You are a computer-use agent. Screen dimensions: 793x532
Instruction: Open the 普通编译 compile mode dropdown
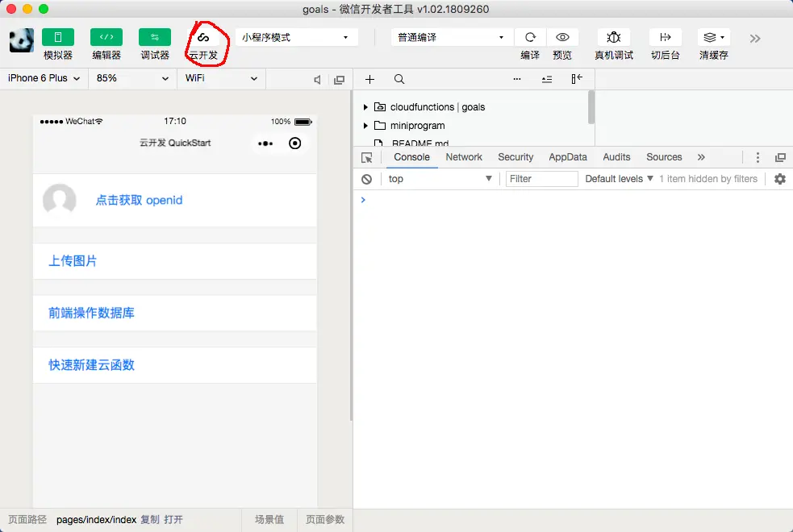click(452, 37)
